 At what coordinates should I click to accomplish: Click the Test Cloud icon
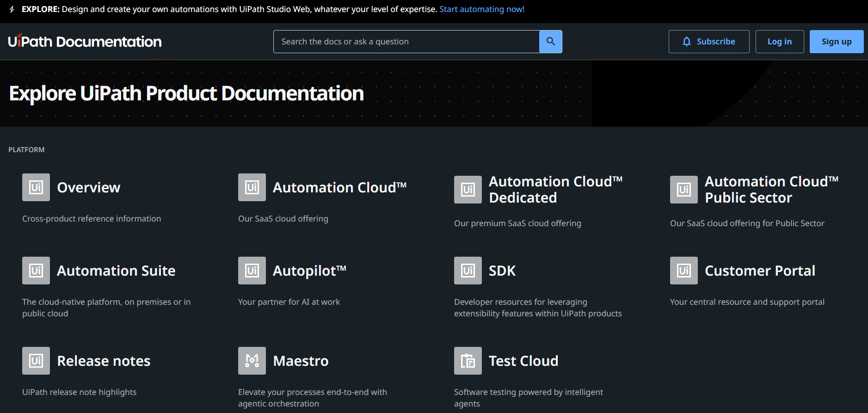coord(468,361)
